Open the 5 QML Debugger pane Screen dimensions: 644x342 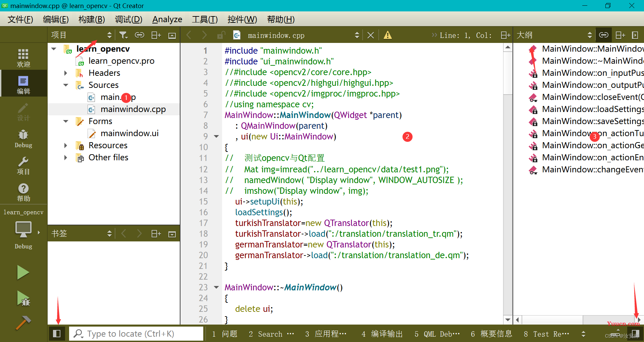pos(437,334)
